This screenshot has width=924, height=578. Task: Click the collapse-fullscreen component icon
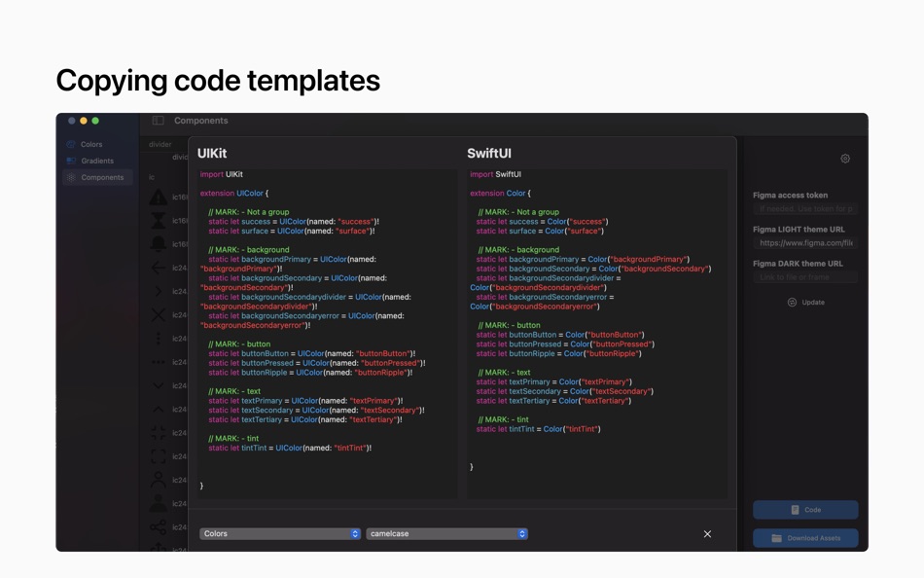(x=158, y=433)
